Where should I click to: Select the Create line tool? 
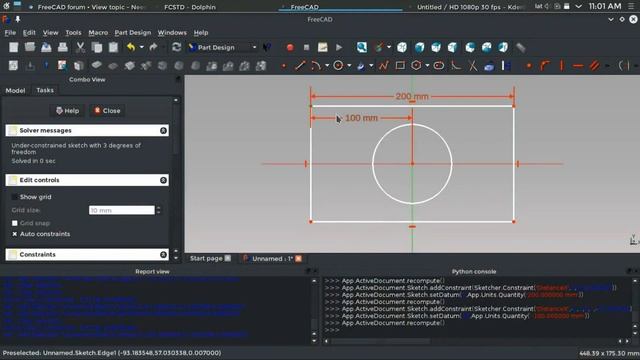click(x=300, y=65)
